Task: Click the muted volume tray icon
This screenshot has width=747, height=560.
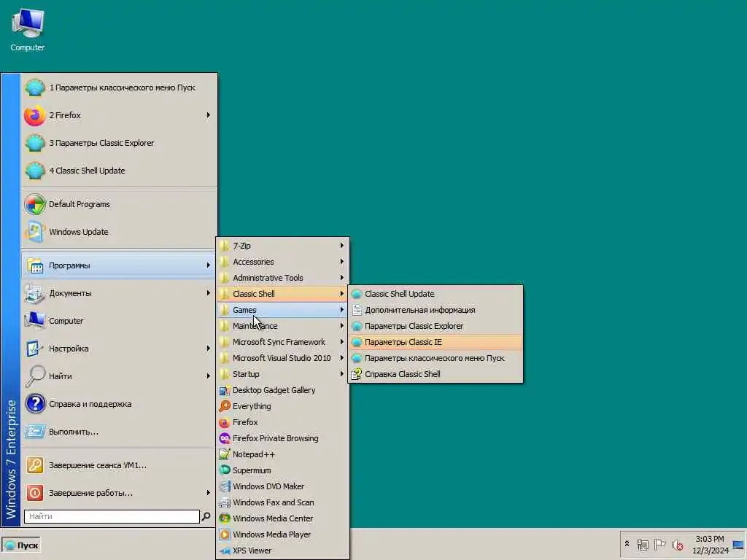Action: 678,544
